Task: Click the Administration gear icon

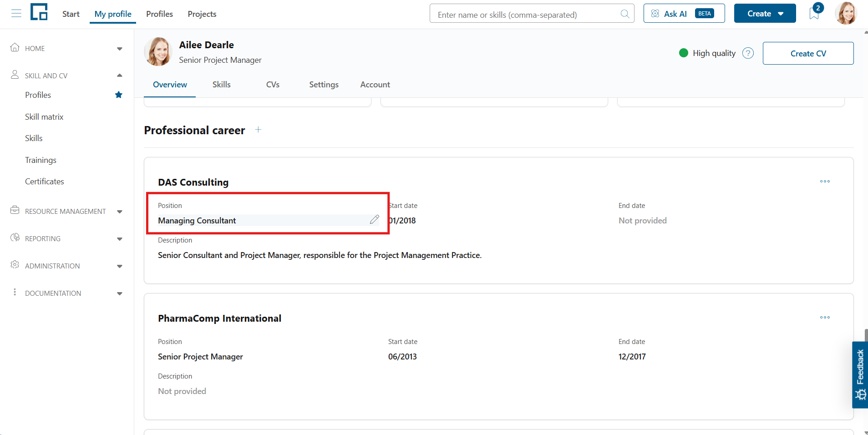Action: [15, 265]
